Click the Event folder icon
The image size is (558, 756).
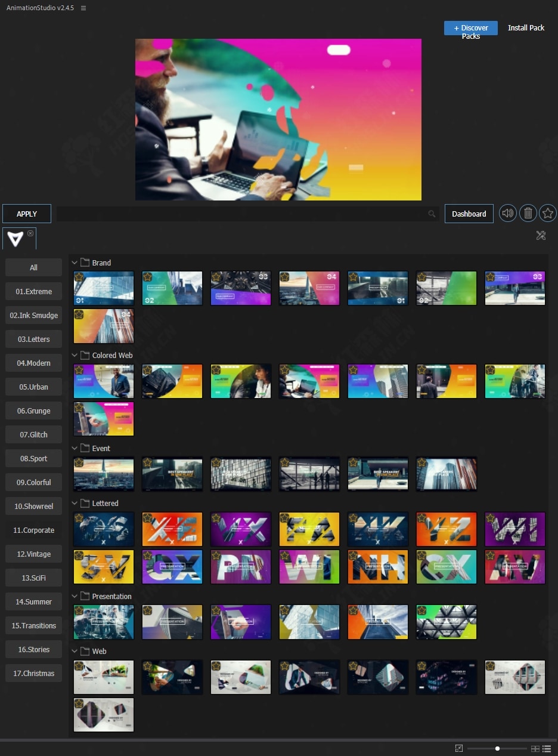point(85,448)
